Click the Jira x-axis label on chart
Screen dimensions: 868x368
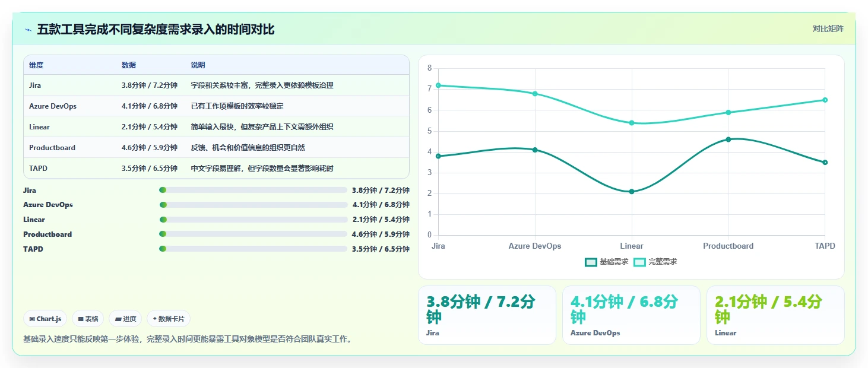coord(438,246)
